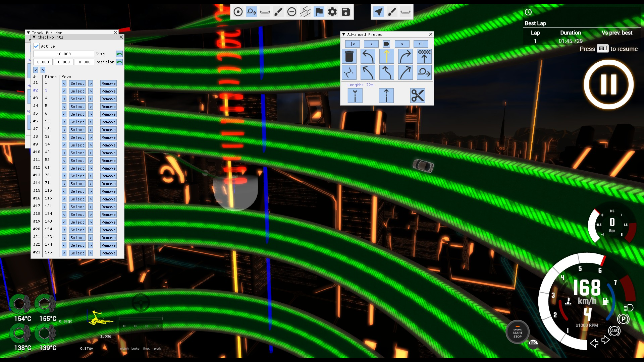
Task: Select the S-curve spline piece
Action: (349, 72)
